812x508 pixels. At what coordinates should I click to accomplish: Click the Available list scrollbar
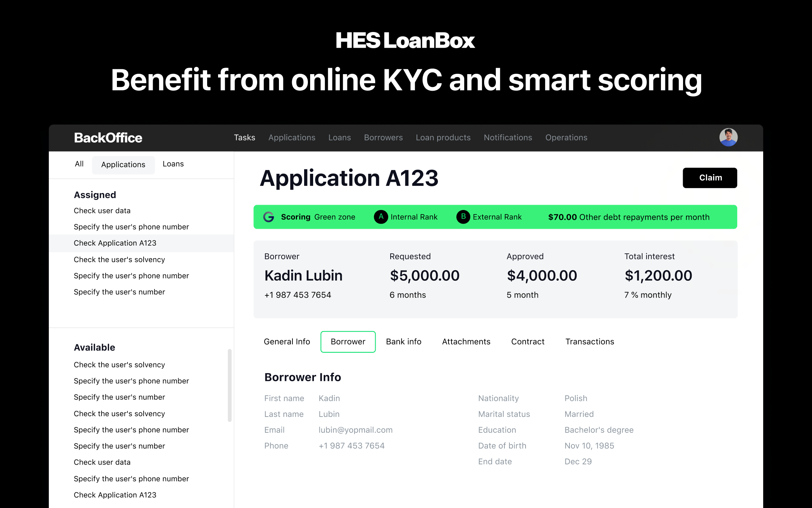coord(229,385)
